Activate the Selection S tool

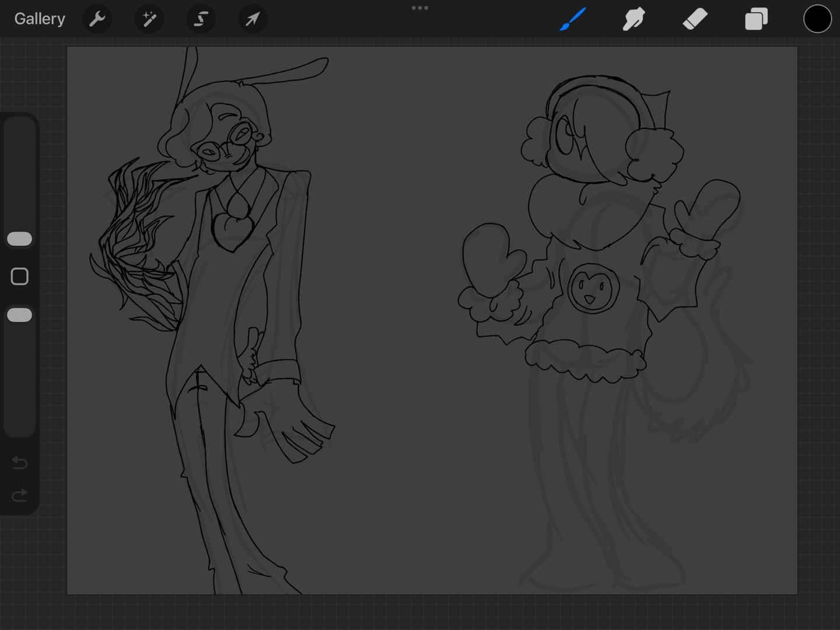(201, 19)
